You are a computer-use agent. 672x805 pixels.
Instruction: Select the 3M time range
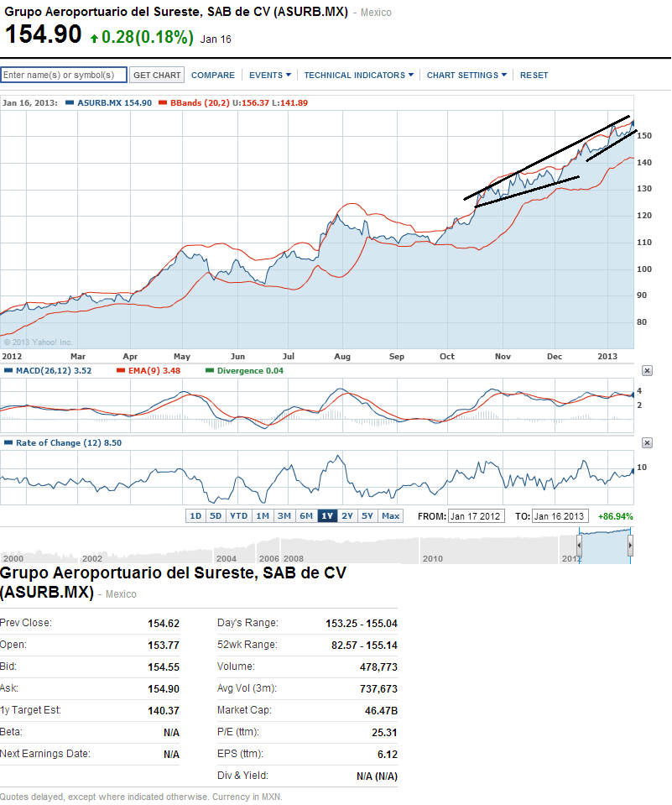click(x=284, y=516)
